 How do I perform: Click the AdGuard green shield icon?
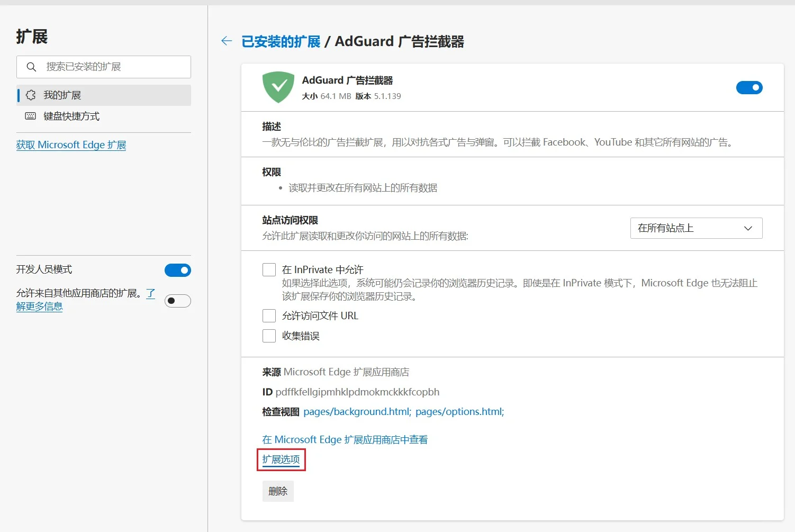coord(278,87)
